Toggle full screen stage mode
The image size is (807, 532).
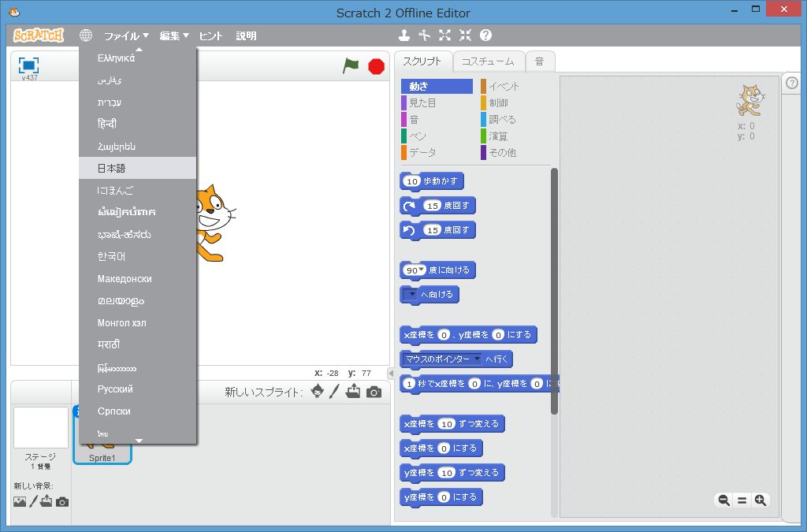pos(29,65)
